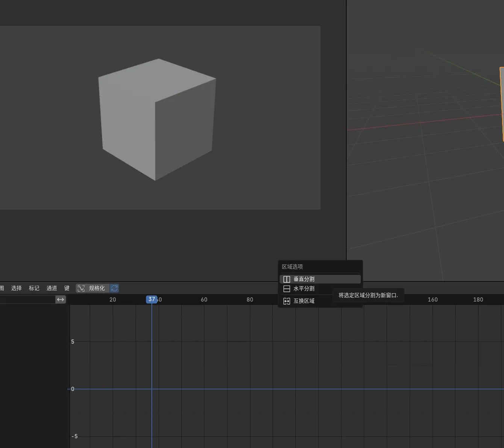Click frame number 160 on the ruler
Image resolution: width=504 pixels, height=448 pixels.
433,299
